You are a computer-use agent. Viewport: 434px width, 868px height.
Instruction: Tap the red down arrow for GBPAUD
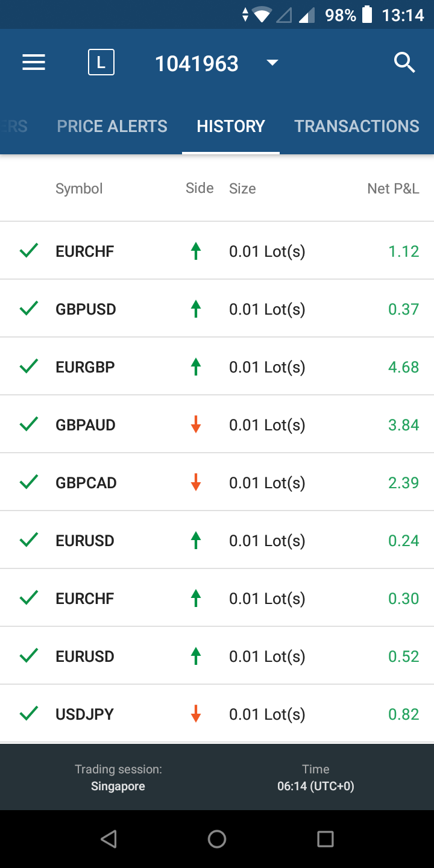[x=195, y=425]
